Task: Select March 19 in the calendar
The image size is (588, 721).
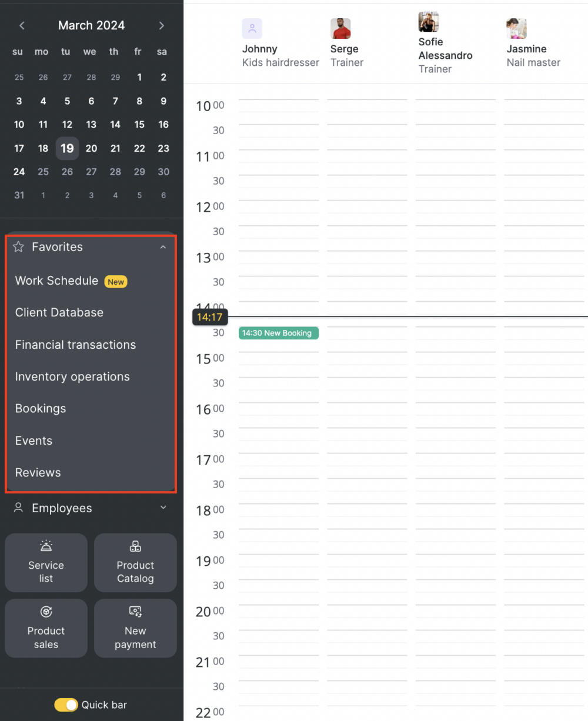Action: coord(67,148)
